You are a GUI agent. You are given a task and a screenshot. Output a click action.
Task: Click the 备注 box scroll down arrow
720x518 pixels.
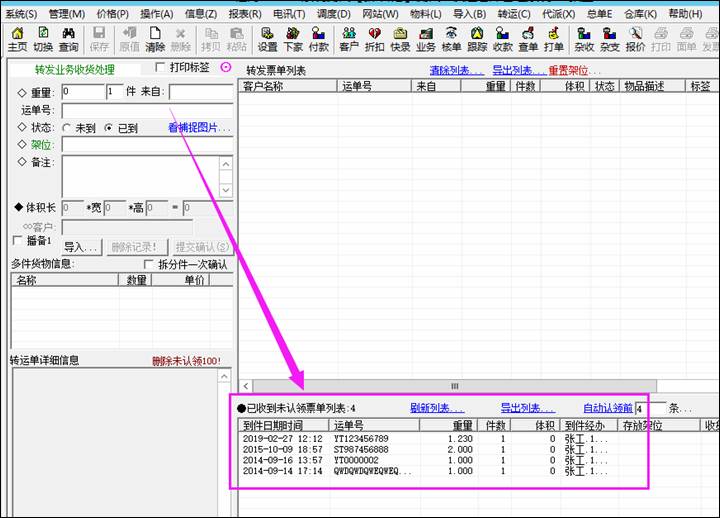click(226, 190)
